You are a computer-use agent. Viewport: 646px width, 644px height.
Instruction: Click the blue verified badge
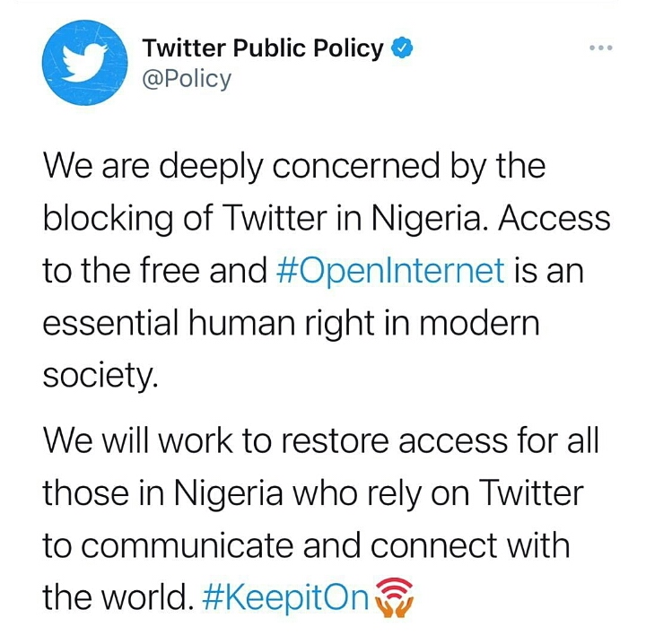(403, 48)
